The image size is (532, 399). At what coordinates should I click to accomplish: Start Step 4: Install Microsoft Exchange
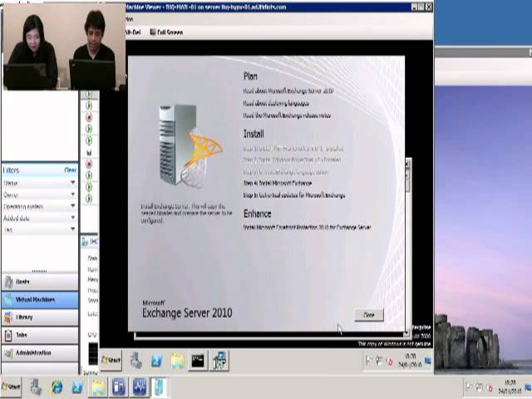click(x=277, y=183)
